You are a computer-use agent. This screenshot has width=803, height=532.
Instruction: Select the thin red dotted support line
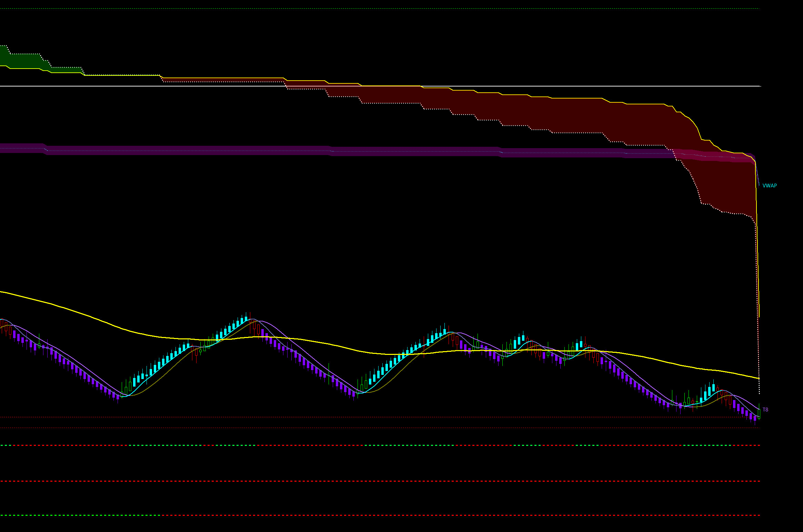tap(345, 417)
